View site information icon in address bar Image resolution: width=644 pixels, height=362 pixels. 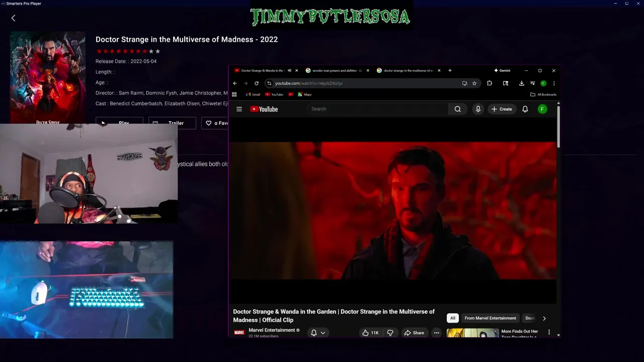point(269,83)
